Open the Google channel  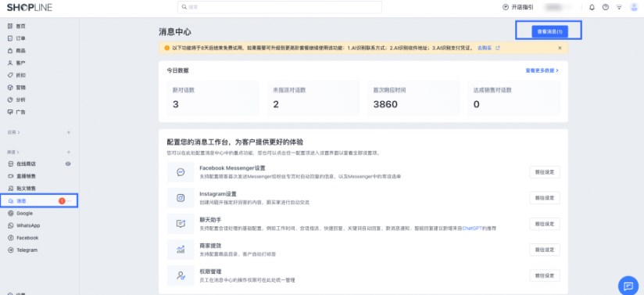click(x=20, y=213)
